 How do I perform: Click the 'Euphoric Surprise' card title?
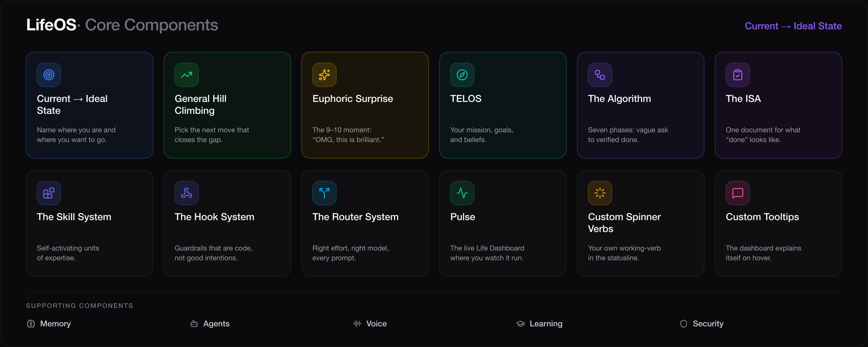[x=353, y=99]
